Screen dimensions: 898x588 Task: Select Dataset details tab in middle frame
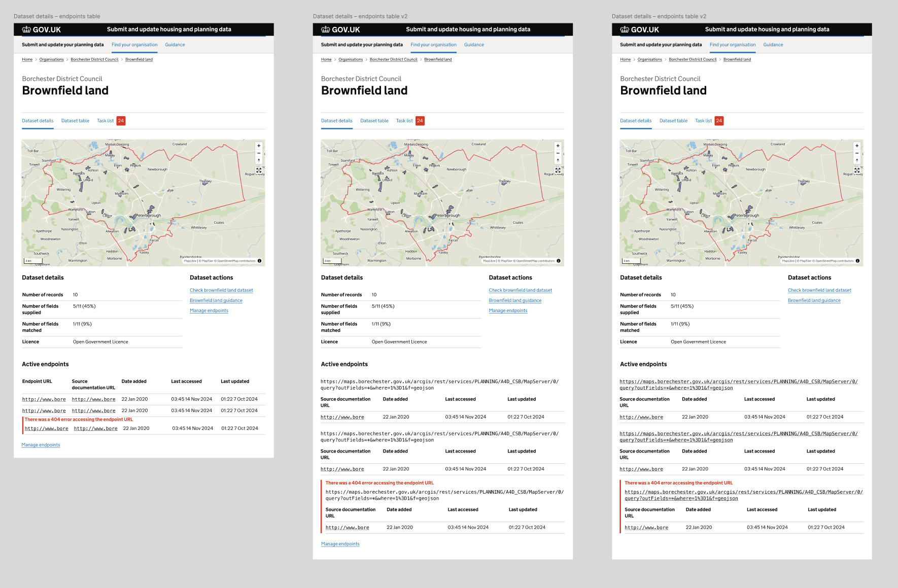pos(337,121)
